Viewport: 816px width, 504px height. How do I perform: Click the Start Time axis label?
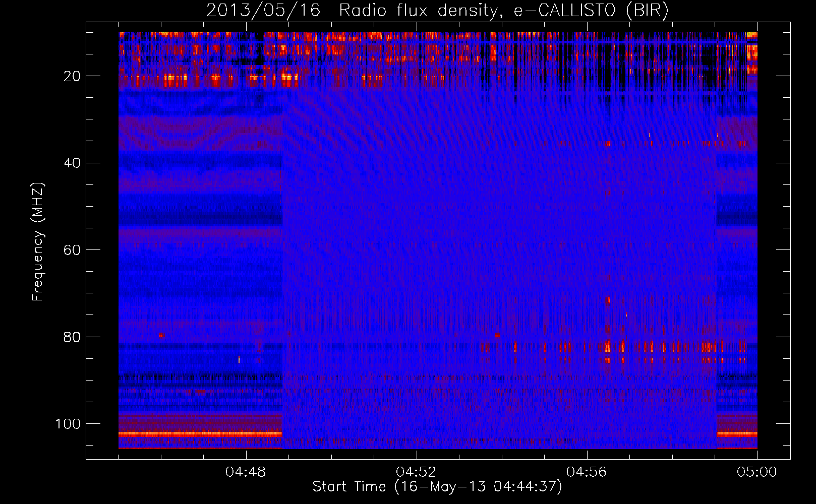437,487
